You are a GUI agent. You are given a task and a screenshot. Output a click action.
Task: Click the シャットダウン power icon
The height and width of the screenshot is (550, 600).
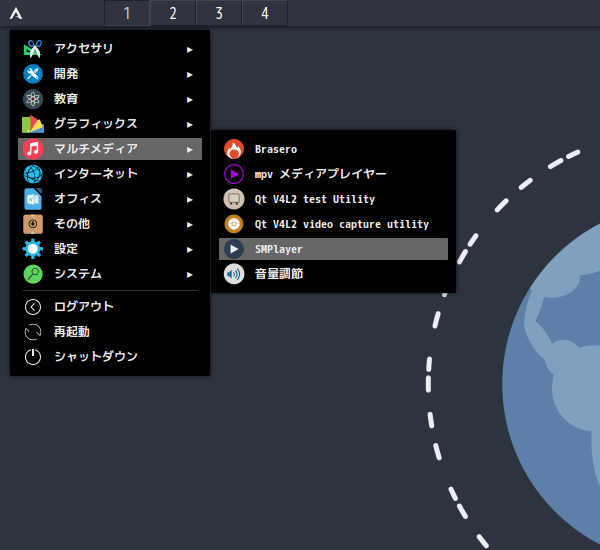pyautogui.click(x=33, y=357)
